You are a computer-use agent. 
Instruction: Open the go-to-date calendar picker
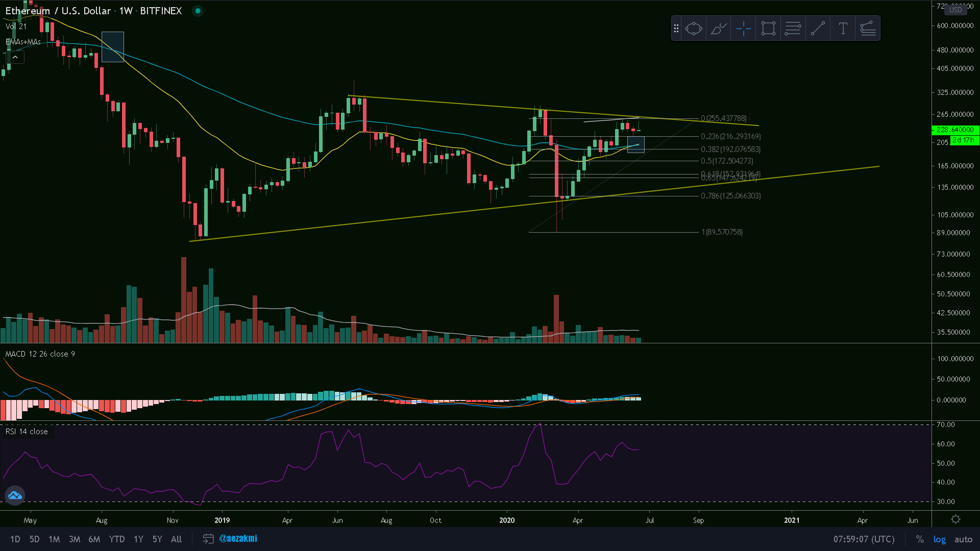pos(208,539)
